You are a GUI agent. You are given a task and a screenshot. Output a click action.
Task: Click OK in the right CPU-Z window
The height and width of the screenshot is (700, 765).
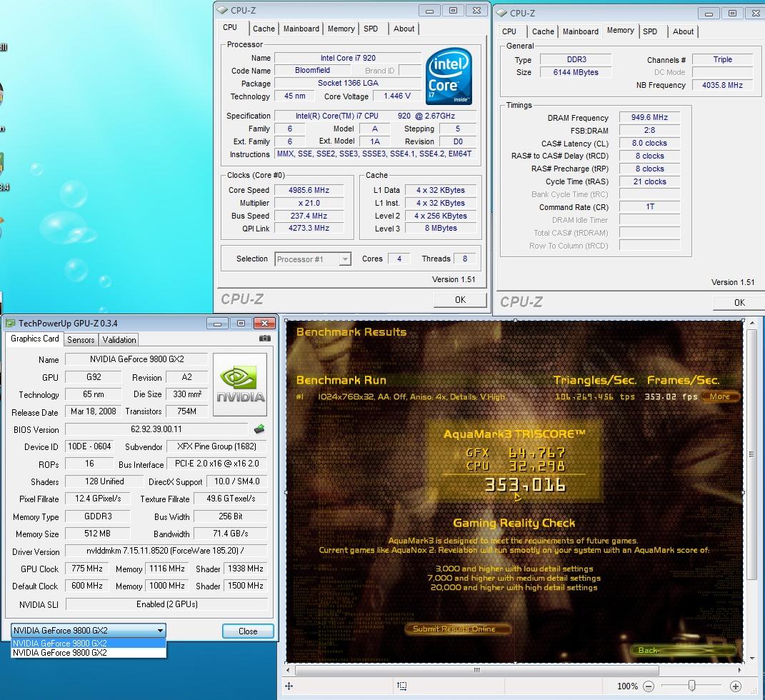click(x=739, y=303)
